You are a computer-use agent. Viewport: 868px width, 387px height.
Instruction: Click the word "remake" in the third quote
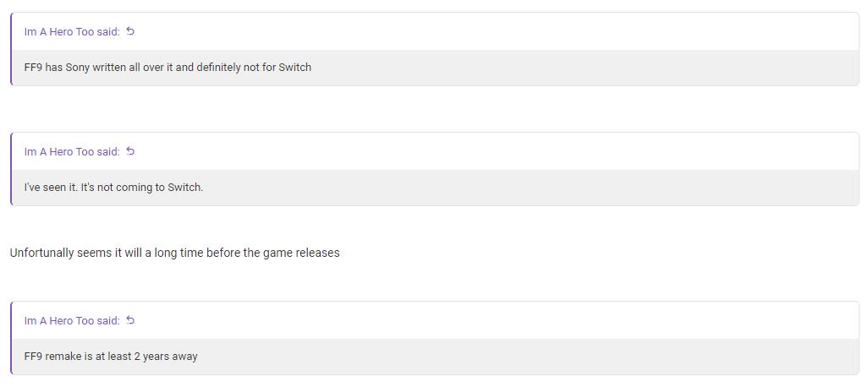click(x=63, y=357)
